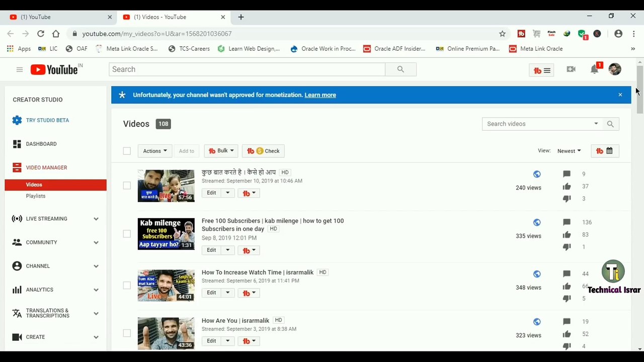Open the TubeBuddy Bulk dropdown
Image resolution: width=644 pixels, height=362 pixels.
[x=221, y=151]
